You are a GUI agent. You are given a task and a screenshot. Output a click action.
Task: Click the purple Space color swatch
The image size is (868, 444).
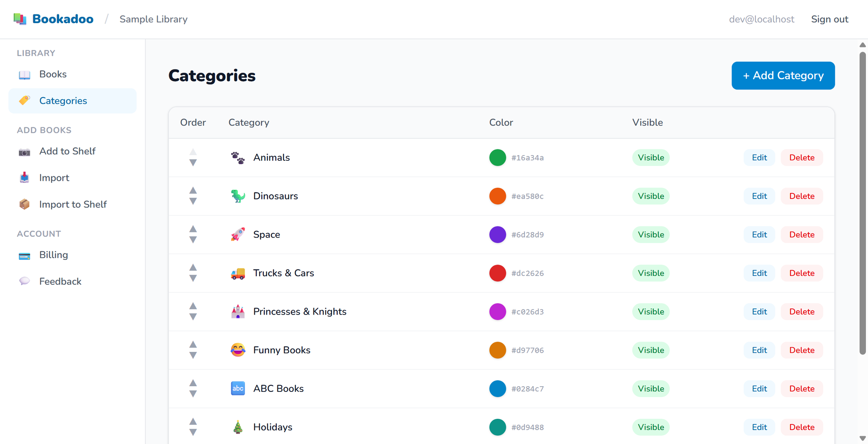498,235
